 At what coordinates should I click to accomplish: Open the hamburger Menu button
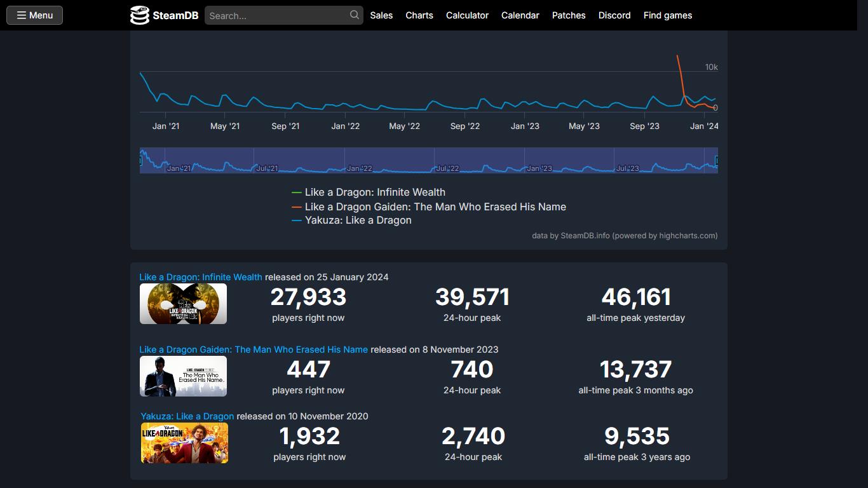(x=34, y=15)
